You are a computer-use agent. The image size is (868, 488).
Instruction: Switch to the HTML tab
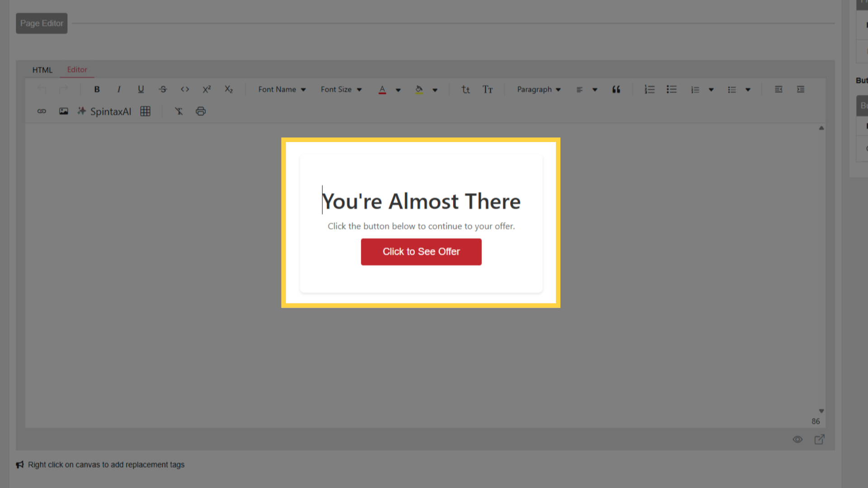tap(43, 70)
